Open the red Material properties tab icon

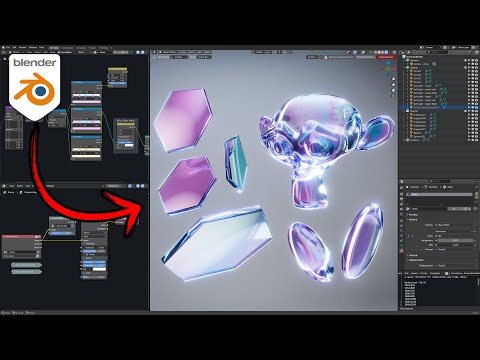point(402,251)
